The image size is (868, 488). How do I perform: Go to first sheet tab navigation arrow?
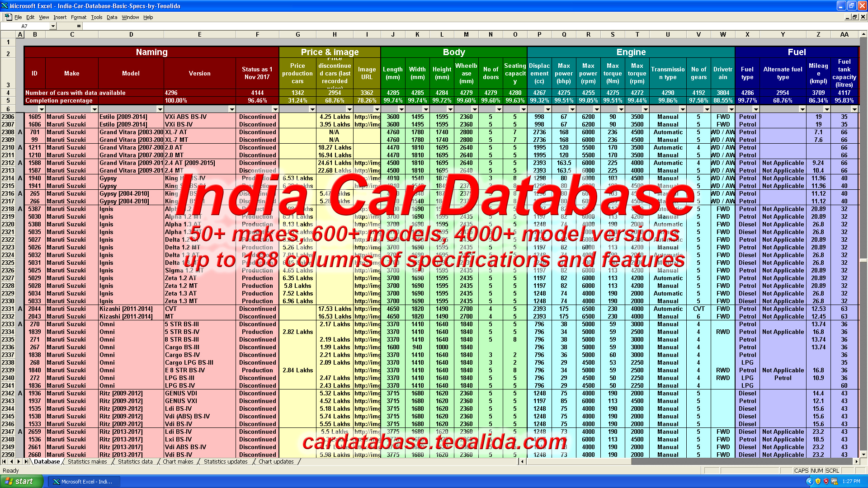pos(4,461)
